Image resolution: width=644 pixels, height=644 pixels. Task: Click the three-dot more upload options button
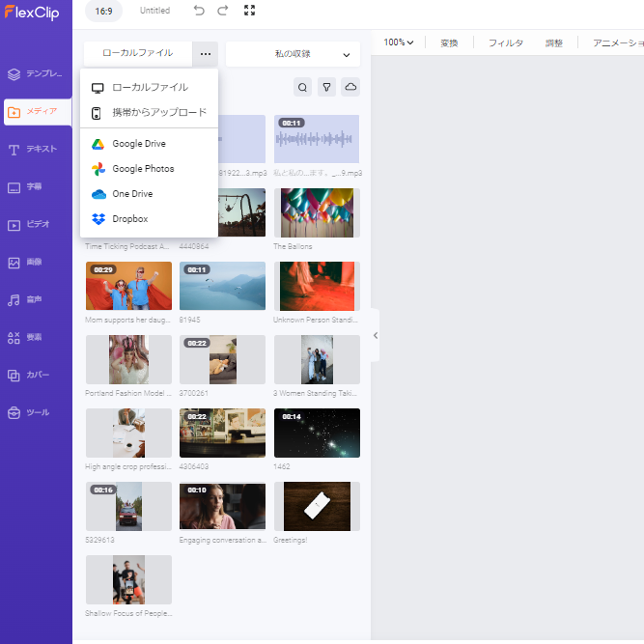click(x=206, y=54)
